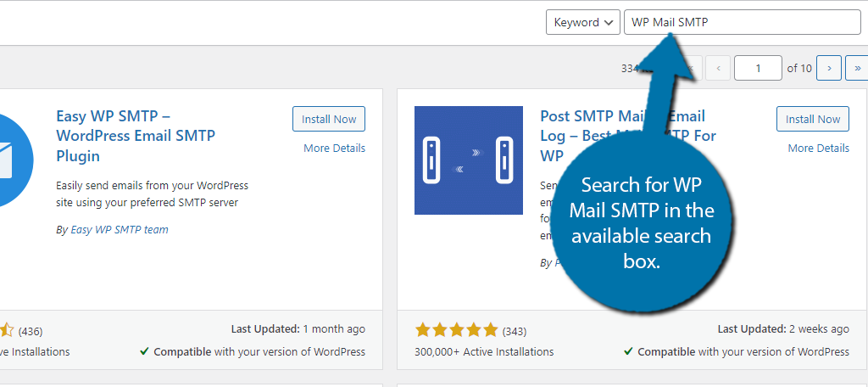Click the Post SMTP plugin thumbnail icon
The width and height of the screenshot is (868, 387).
[x=468, y=160]
